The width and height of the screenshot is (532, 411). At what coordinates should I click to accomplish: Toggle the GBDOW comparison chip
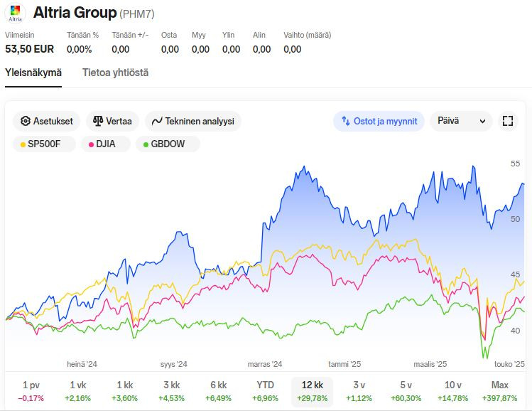(x=168, y=144)
